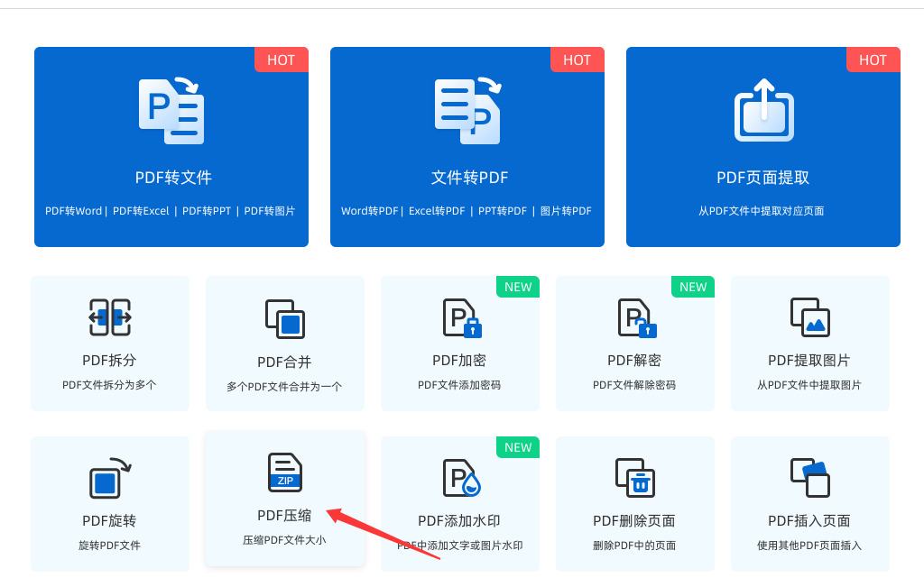The height and width of the screenshot is (587, 924).
Task: Click the PDF转Excel link
Action: tap(141, 211)
